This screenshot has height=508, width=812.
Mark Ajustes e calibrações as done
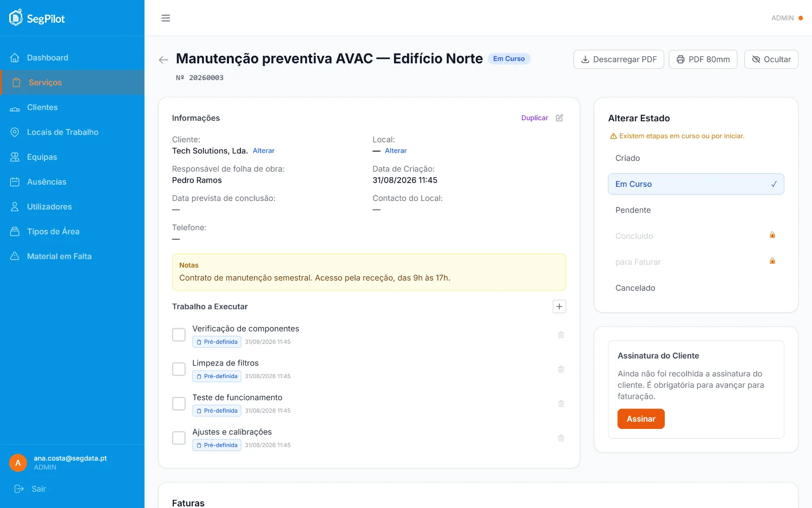[x=179, y=438]
